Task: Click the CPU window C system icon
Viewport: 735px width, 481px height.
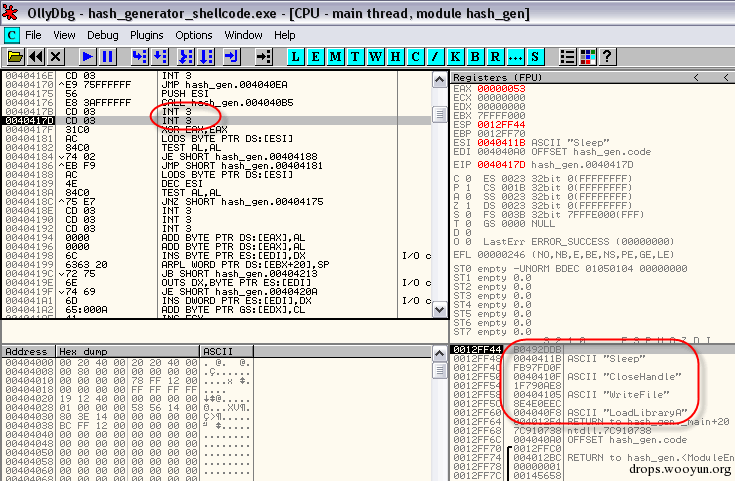Action: coord(11,35)
